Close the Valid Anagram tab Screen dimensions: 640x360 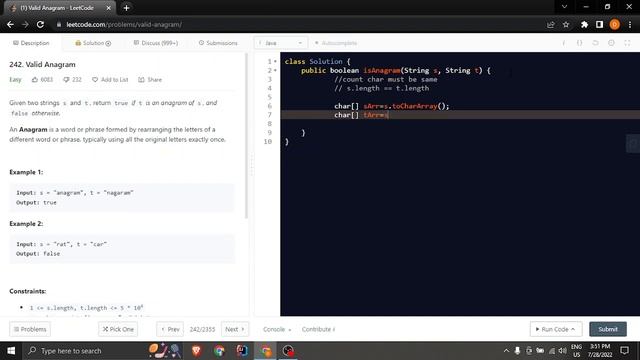pos(109,8)
